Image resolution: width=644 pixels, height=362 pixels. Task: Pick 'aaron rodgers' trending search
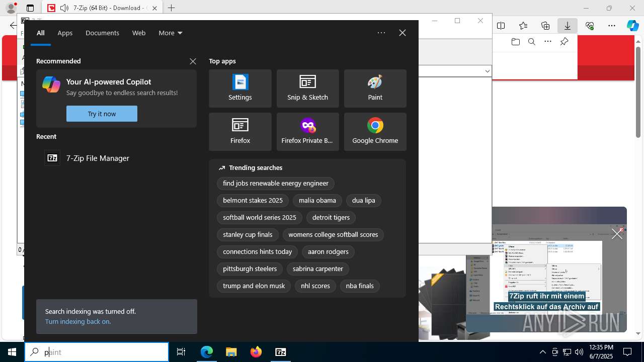pos(328,252)
